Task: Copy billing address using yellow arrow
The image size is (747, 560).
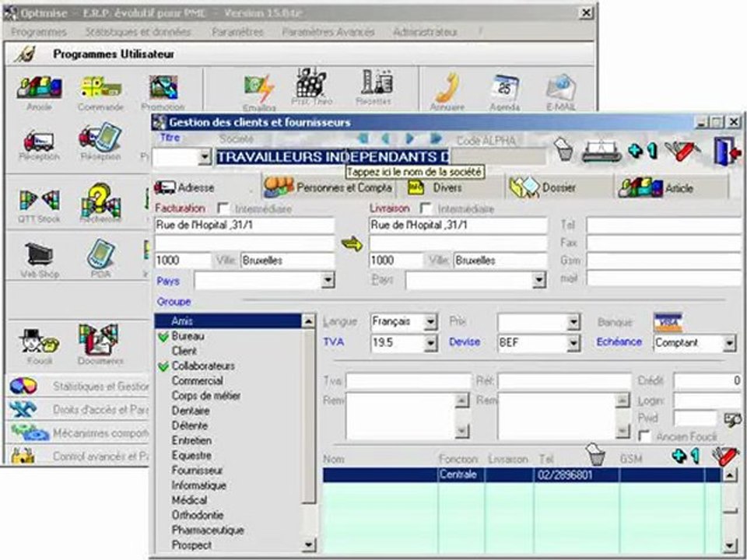Action: [352, 244]
